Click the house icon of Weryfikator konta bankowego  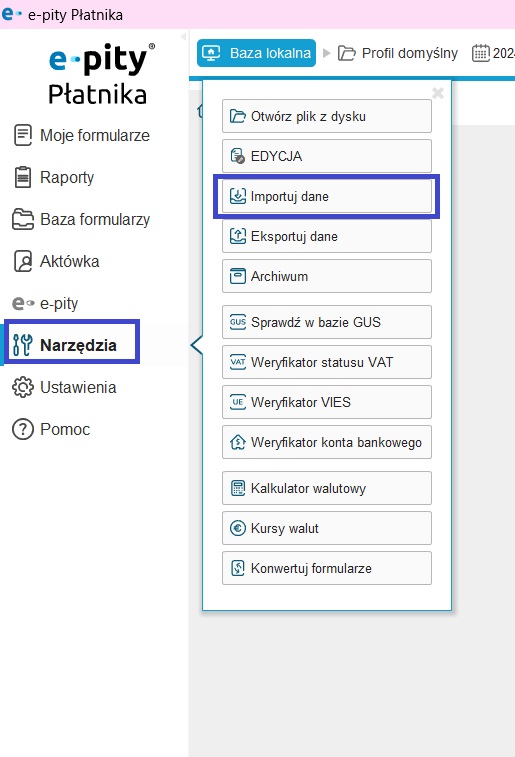point(237,442)
